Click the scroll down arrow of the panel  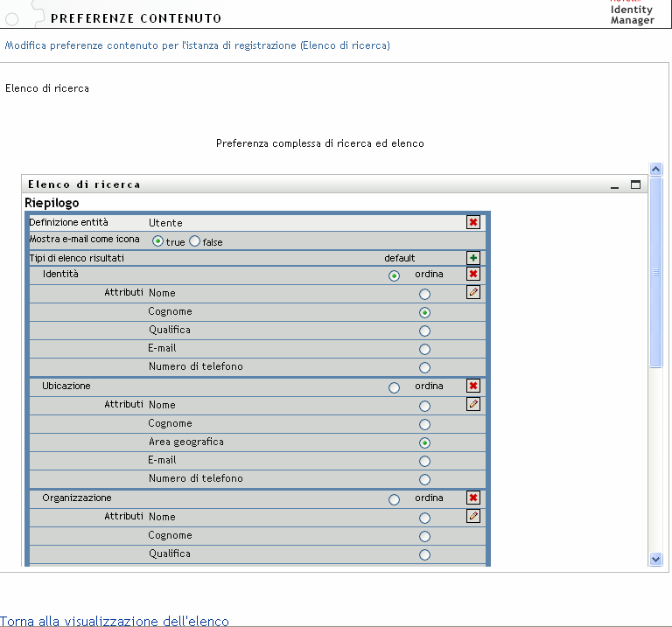click(x=655, y=559)
